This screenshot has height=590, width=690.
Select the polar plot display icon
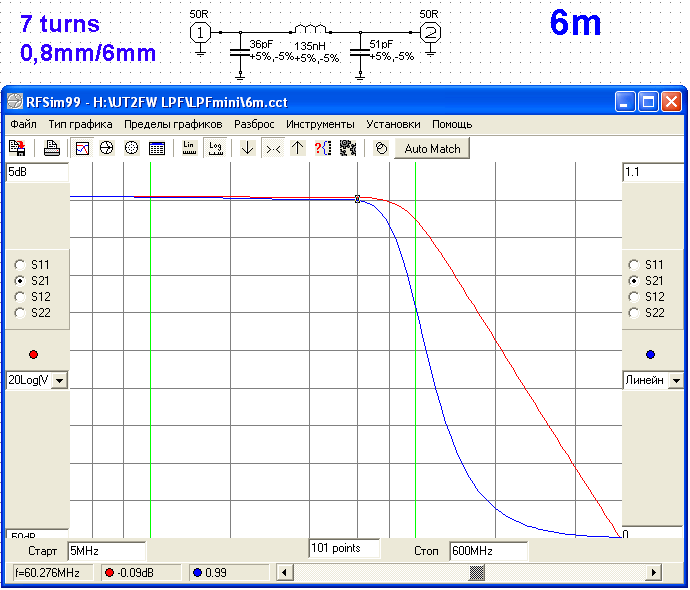131,148
